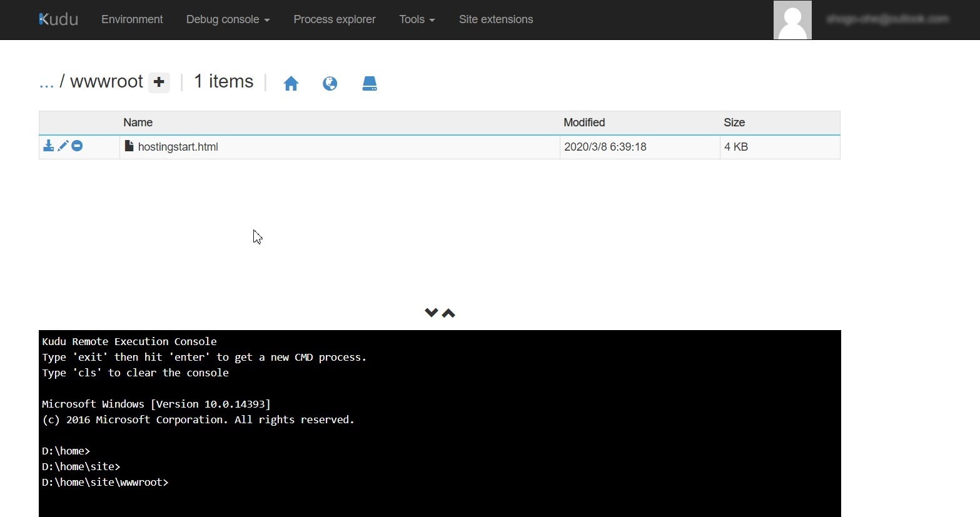Open the hostingstart.html file link
Viewport: 980px width, 517px height.
178,146
